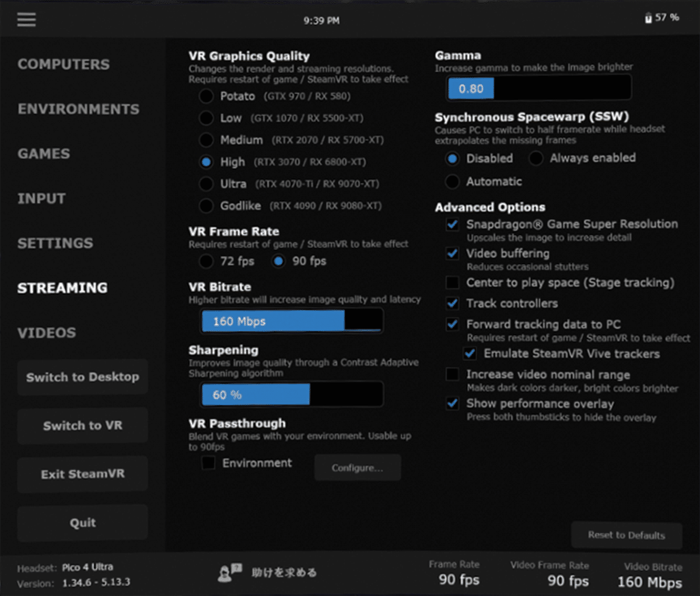Click the Exit SteamVR button
700x596 pixels.
[82, 474]
